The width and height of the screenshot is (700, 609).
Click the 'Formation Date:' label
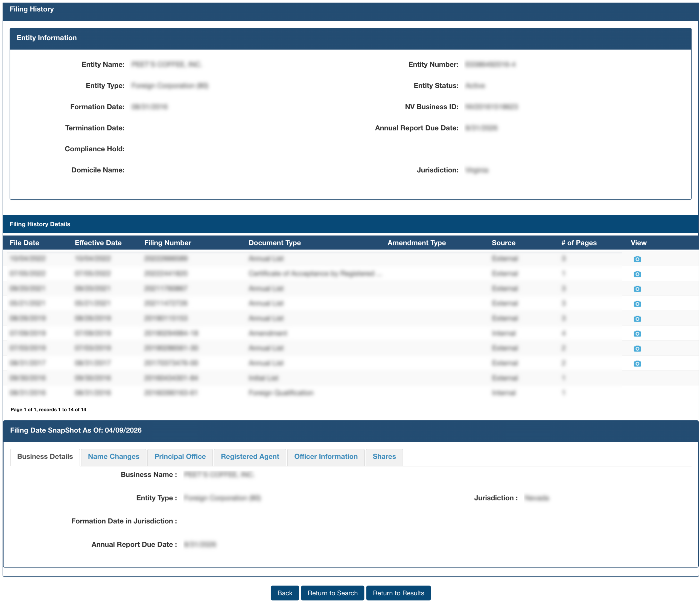pyautogui.click(x=97, y=107)
